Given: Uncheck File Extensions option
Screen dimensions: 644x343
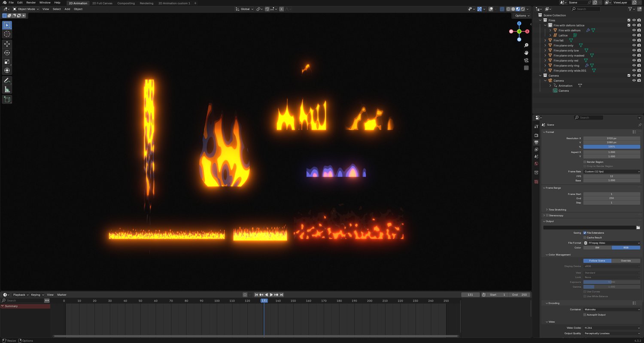Looking at the screenshot, I should point(585,233).
